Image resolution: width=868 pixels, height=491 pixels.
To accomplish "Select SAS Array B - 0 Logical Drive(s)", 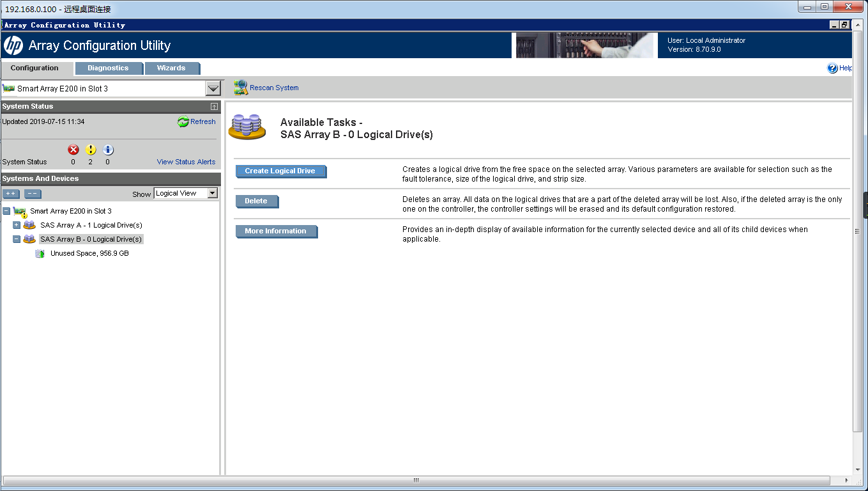I will point(91,239).
